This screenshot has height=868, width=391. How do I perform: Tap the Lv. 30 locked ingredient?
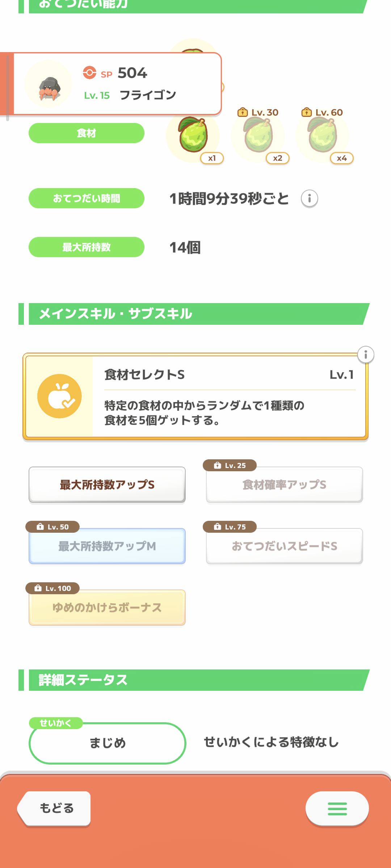[x=258, y=135]
